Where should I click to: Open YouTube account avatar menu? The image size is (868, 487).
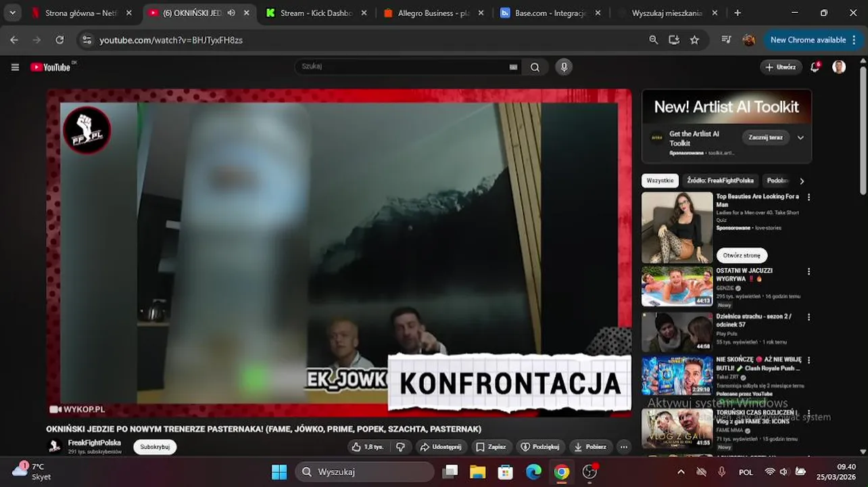coord(839,67)
